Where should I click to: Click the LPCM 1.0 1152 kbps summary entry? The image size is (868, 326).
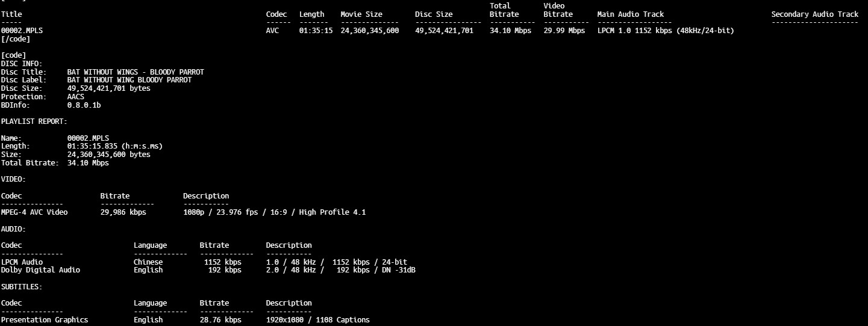(665, 31)
